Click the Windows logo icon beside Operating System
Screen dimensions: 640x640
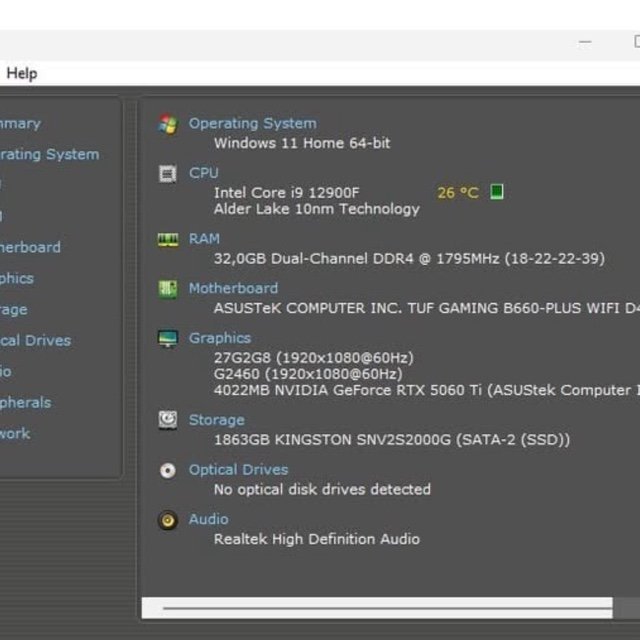(168, 124)
